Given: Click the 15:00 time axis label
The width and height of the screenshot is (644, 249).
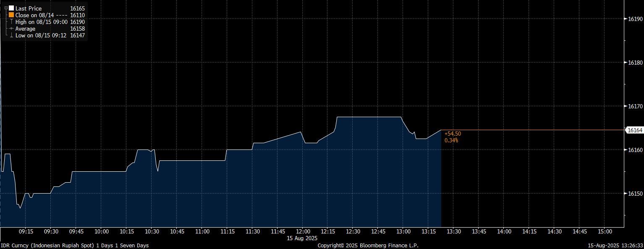Looking at the screenshot, I should pyautogui.click(x=605, y=231).
